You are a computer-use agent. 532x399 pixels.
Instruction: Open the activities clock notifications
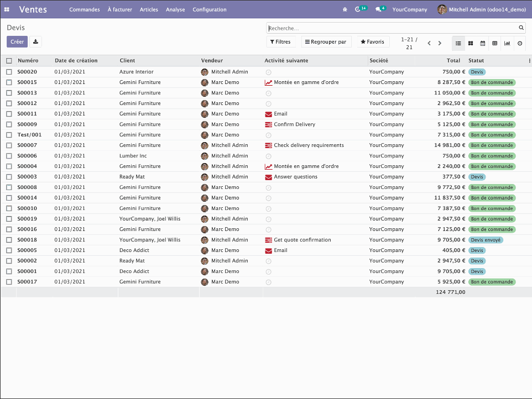358,9
